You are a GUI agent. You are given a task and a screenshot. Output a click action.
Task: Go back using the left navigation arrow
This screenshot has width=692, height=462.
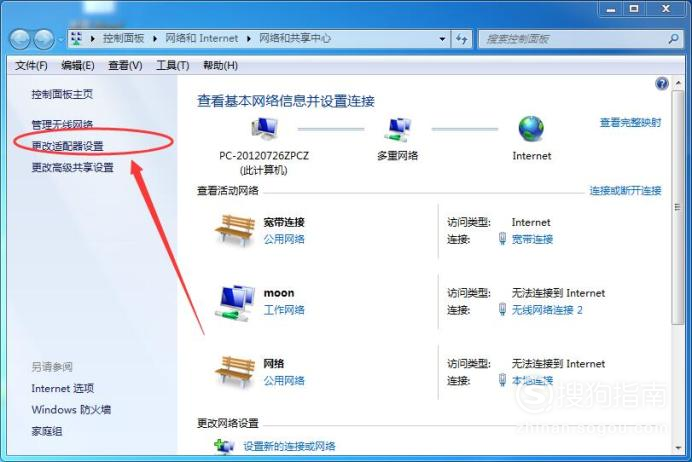tap(20, 39)
